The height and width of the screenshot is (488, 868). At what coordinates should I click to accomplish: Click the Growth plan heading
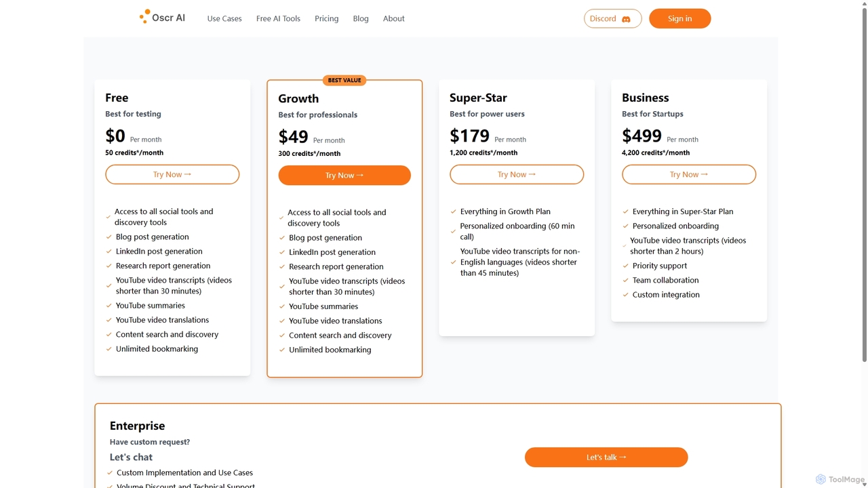coord(298,98)
